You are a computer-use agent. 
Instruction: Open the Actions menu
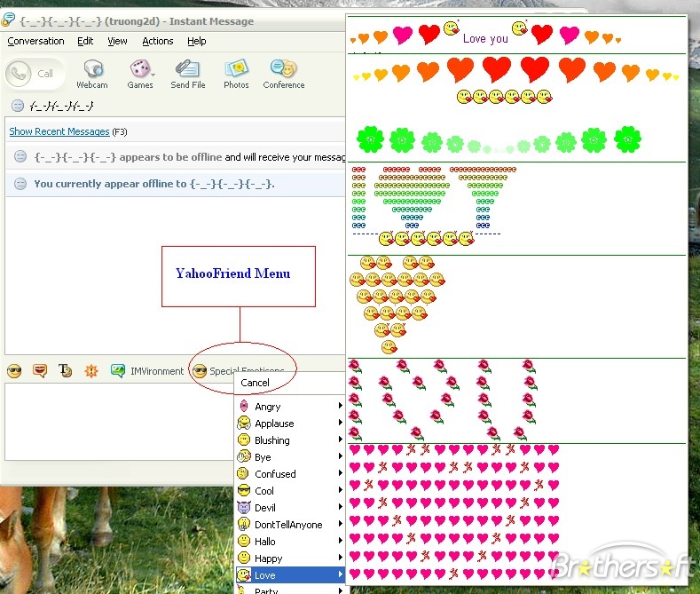click(x=158, y=41)
